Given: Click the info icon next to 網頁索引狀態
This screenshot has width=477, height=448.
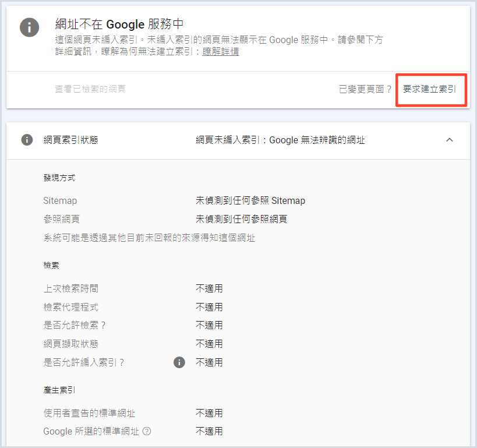Looking at the screenshot, I should (x=27, y=140).
